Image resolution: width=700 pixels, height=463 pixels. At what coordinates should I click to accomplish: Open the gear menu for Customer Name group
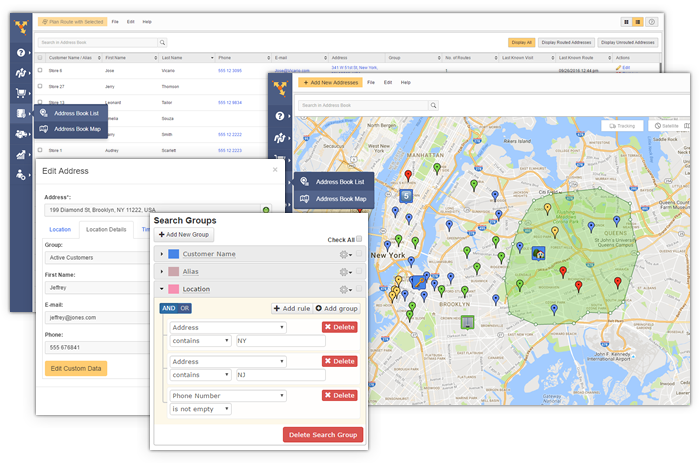click(x=346, y=254)
